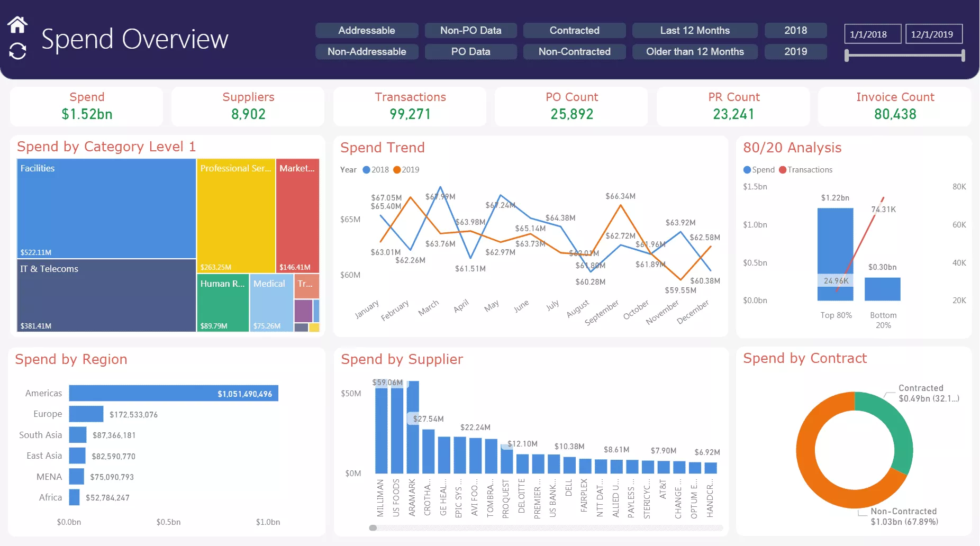Toggle the Non-Addressable filter
Viewport: 980px width, 546px height.
click(366, 51)
